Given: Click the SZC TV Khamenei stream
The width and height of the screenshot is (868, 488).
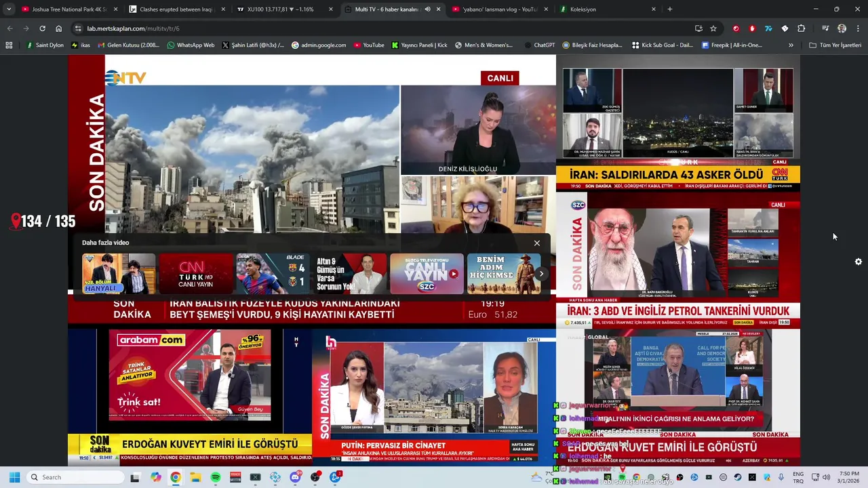Looking at the screenshot, I should (678, 260).
